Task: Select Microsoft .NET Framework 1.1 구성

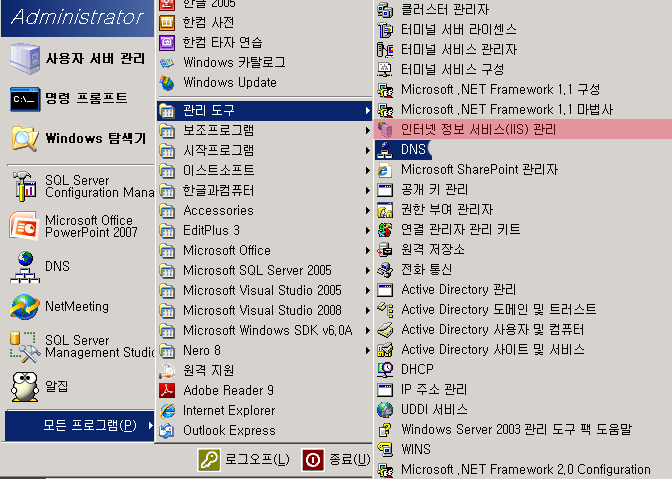Action: (523, 90)
